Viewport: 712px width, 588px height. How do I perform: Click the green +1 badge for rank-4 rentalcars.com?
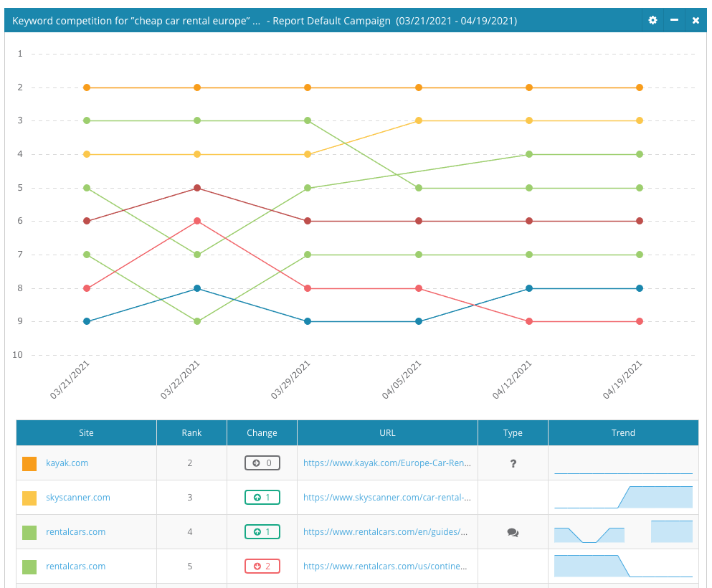pyautogui.click(x=262, y=531)
